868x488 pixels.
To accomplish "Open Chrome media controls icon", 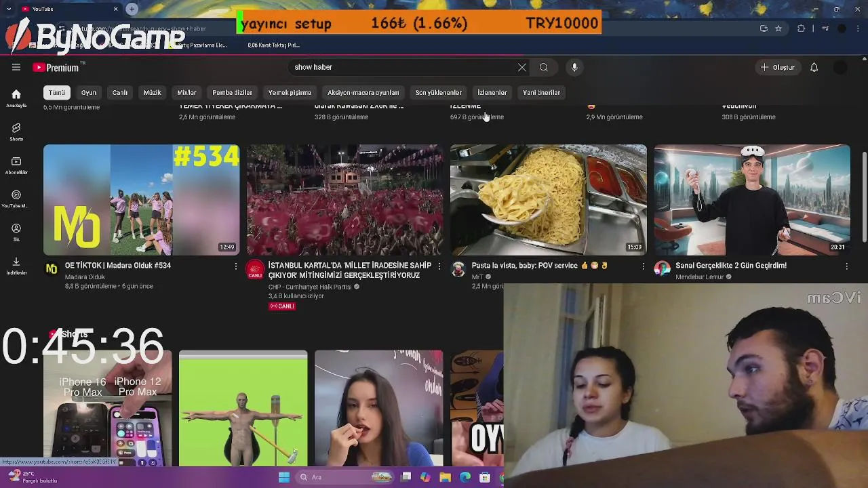I will coord(825,28).
